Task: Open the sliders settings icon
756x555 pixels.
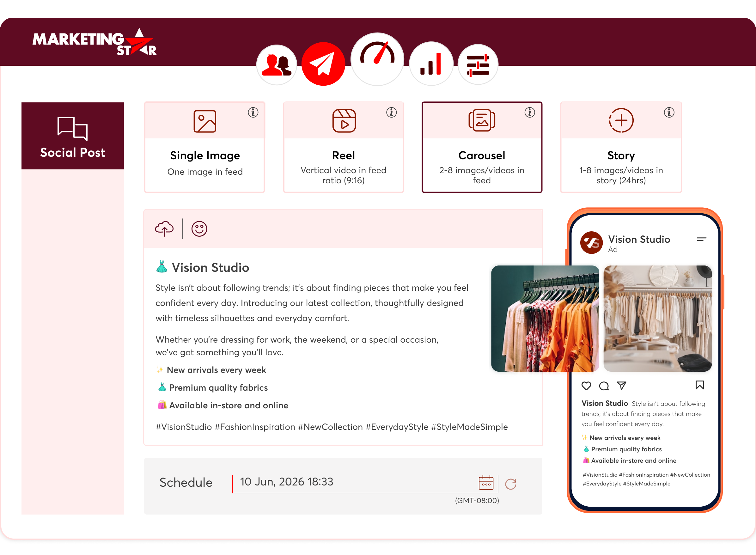Action: tap(478, 64)
